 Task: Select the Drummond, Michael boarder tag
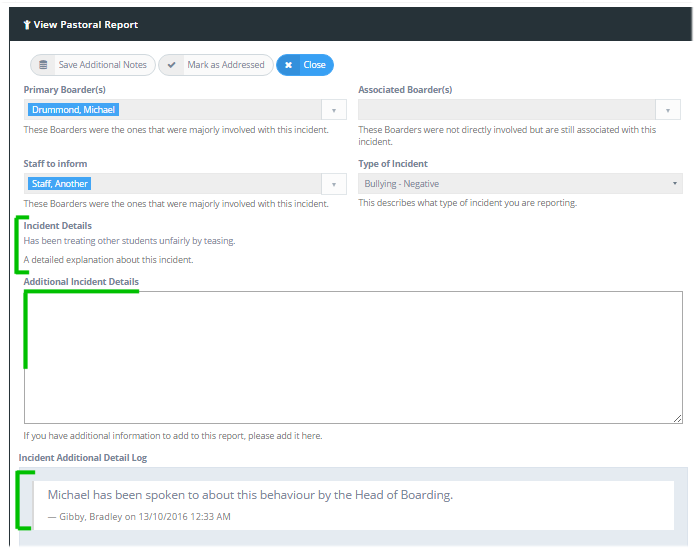73,110
